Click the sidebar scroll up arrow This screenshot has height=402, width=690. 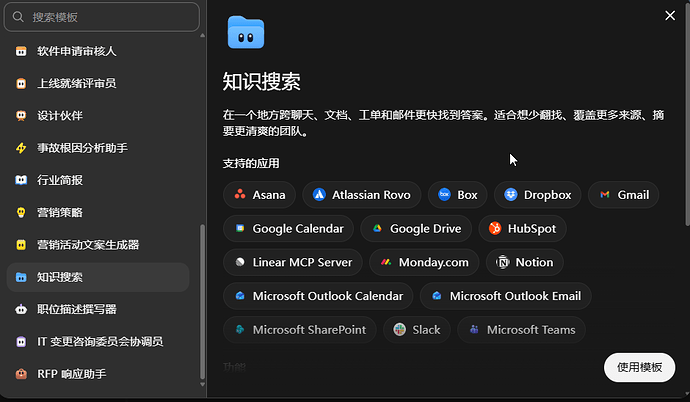(x=202, y=35)
